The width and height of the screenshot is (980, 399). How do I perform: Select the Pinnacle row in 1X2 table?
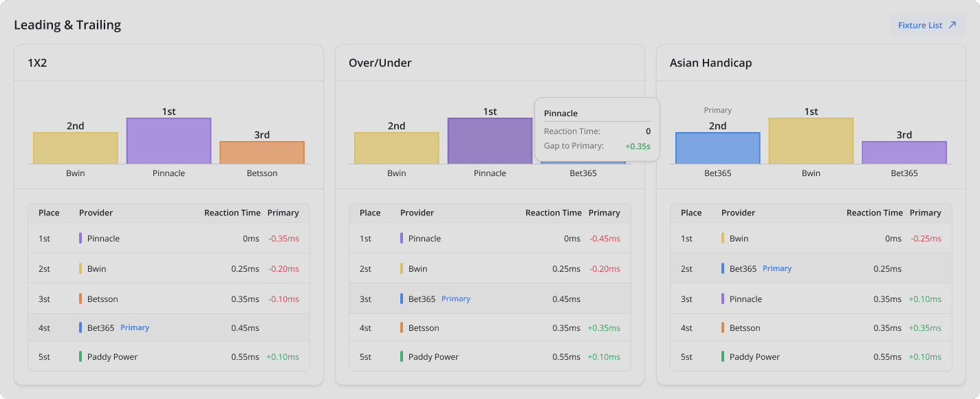tap(168, 238)
